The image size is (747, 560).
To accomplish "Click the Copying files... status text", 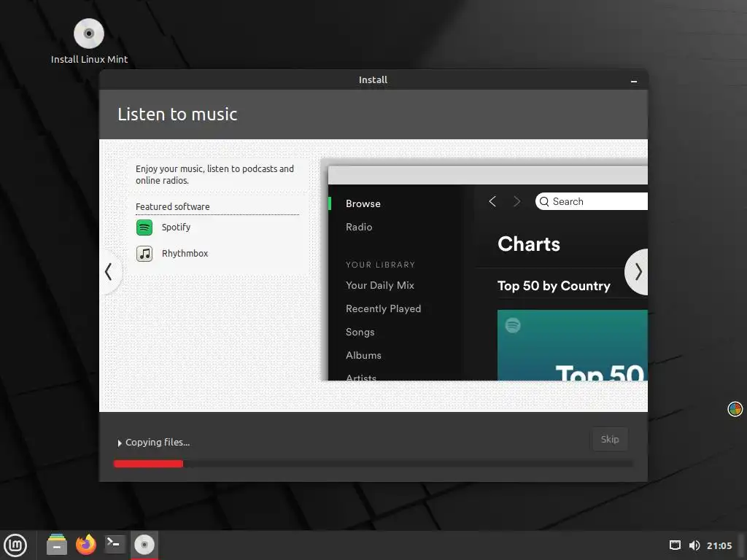I will 158,443.
